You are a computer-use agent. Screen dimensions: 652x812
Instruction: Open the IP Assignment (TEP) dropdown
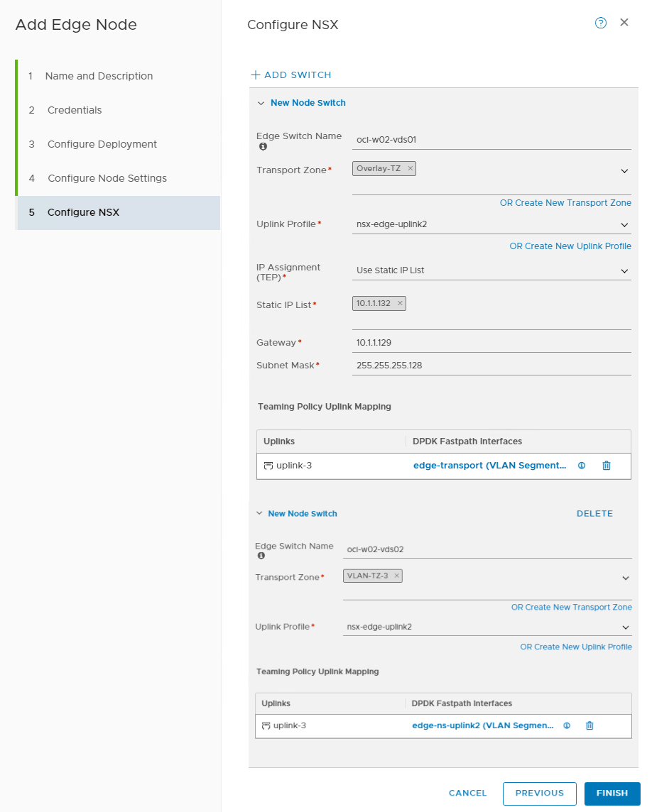click(x=624, y=270)
